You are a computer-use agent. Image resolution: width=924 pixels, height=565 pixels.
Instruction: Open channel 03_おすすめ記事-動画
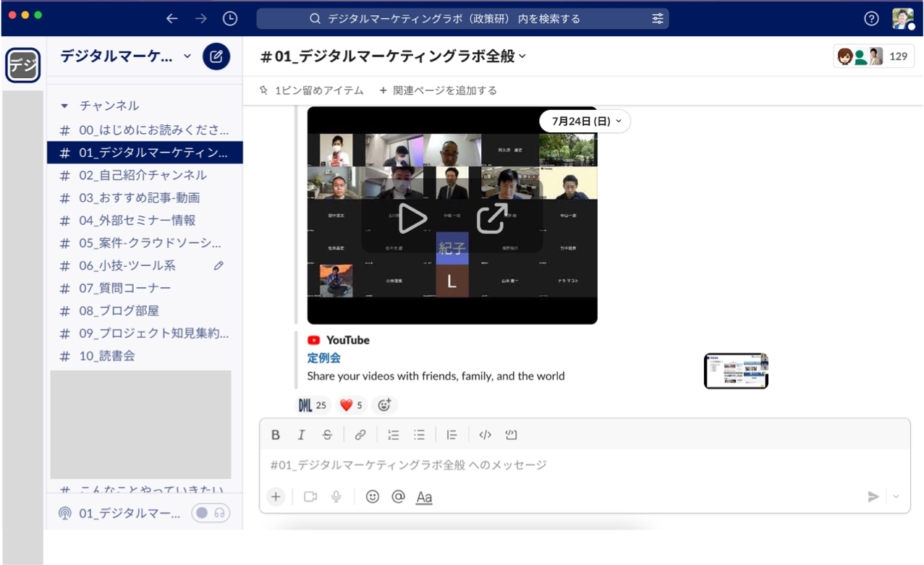pos(145,197)
